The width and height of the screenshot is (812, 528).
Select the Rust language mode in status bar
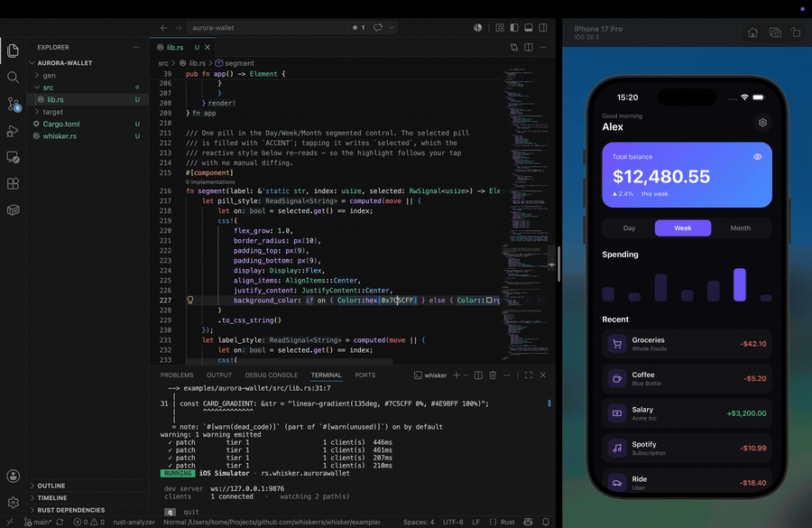tap(507, 522)
